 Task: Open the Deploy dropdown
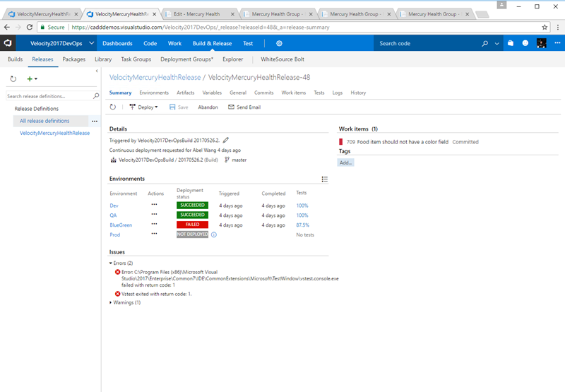pos(144,107)
